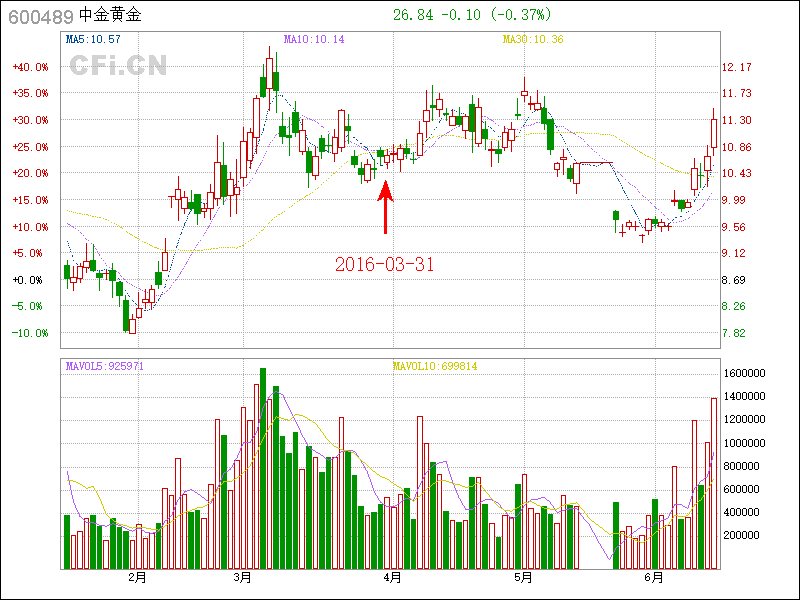Select the 11.30 price axis value
This screenshot has width=800, height=600.
point(737,120)
